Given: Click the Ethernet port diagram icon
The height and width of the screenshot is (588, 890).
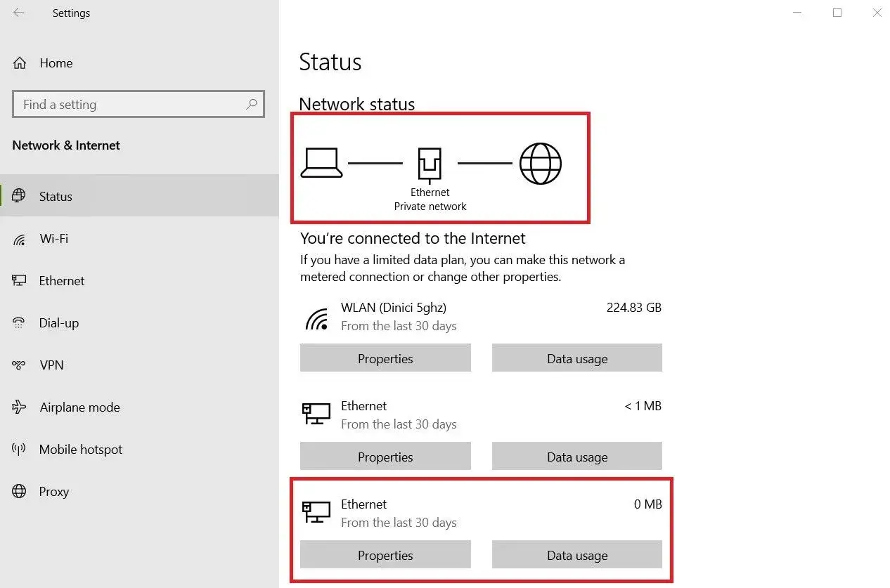Looking at the screenshot, I should click(x=430, y=166).
